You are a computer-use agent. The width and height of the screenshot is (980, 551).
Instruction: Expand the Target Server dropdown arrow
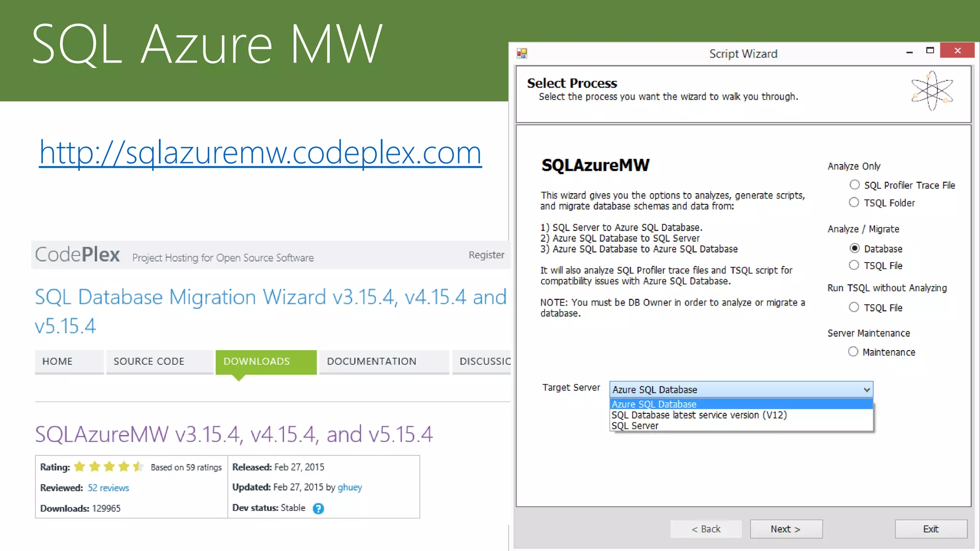coord(867,390)
